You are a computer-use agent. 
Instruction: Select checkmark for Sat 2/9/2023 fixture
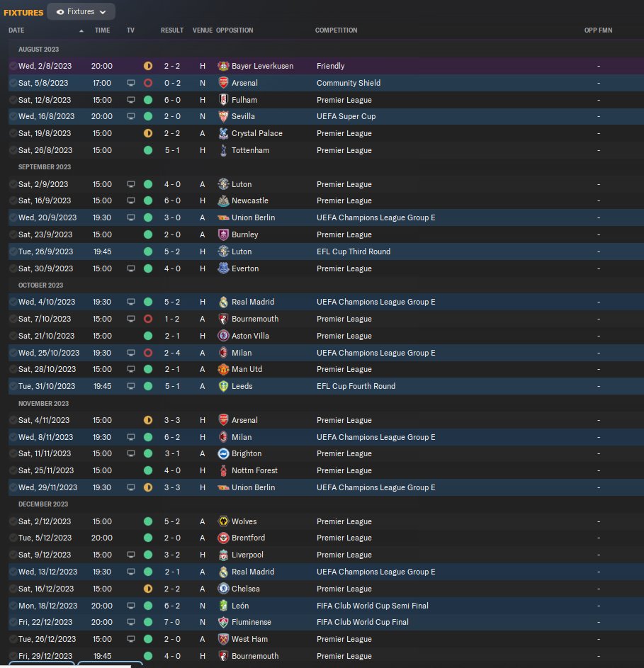[13, 184]
